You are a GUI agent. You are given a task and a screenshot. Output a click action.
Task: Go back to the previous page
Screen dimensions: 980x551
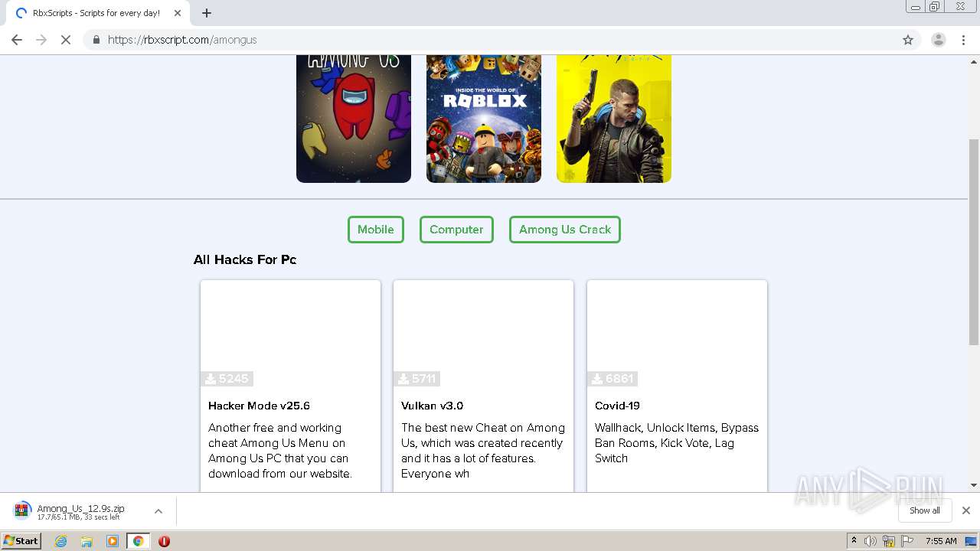click(17, 40)
